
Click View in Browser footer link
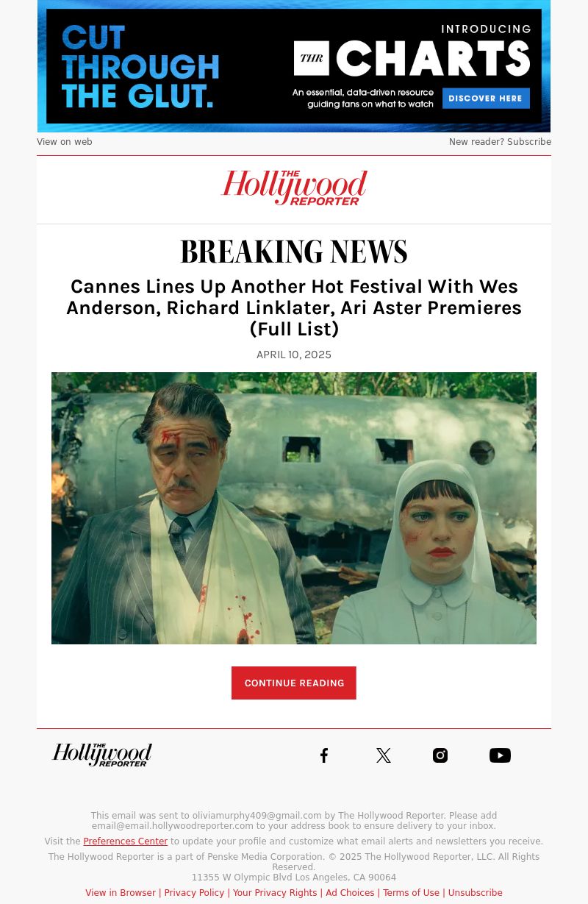[x=121, y=893]
